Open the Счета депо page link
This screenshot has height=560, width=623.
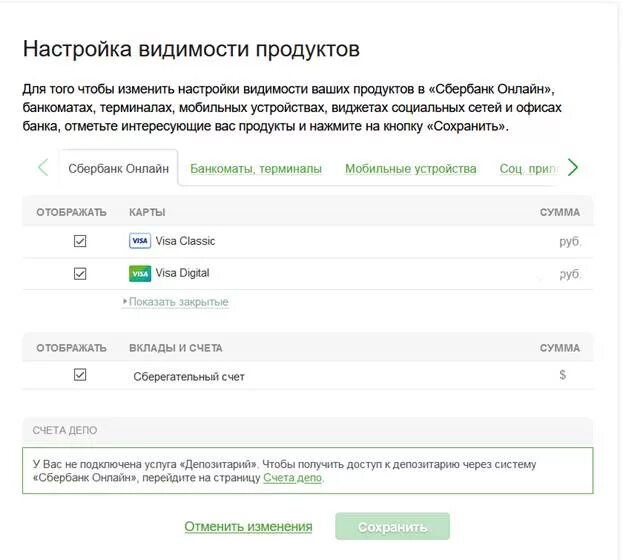[292, 477]
